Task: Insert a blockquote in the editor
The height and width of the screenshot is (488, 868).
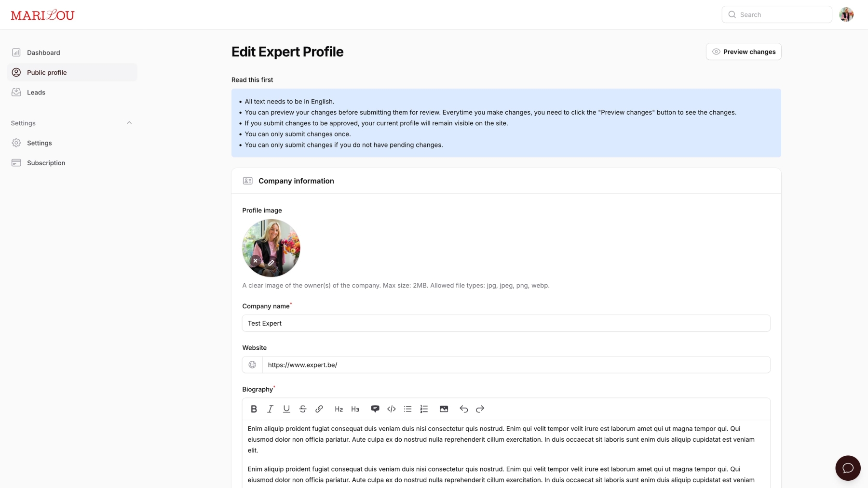Action: 375,409
